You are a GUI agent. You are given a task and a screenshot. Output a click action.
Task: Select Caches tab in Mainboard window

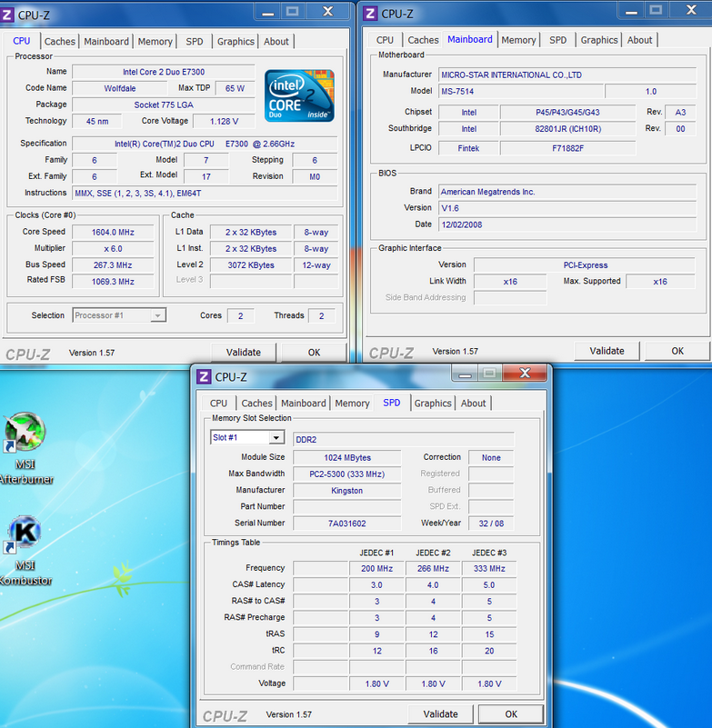click(423, 40)
